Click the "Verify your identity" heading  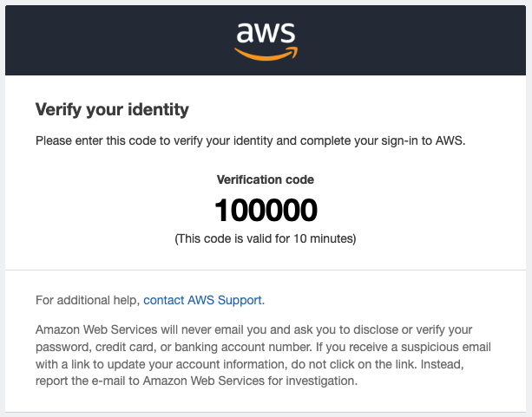pos(112,110)
